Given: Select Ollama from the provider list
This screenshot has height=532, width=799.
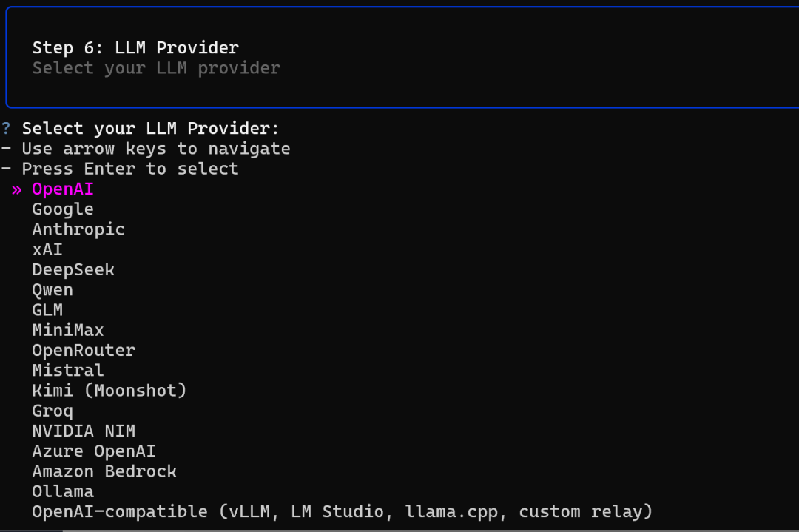Looking at the screenshot, I should coord(63,492).
